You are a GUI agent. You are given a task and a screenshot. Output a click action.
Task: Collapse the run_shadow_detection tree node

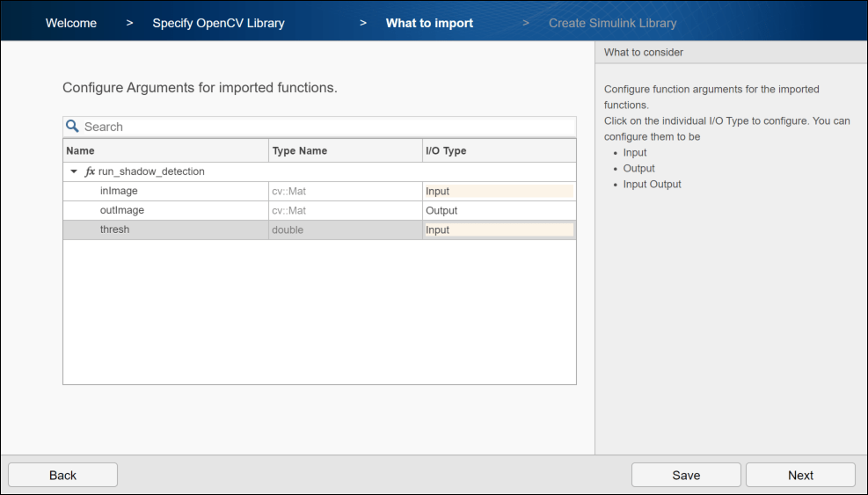coord(74,171)
